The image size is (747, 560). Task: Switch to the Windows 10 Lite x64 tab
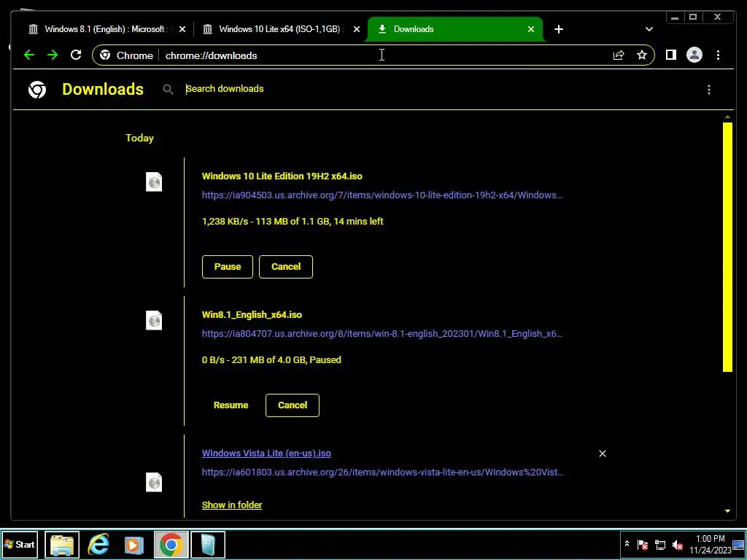281,29
